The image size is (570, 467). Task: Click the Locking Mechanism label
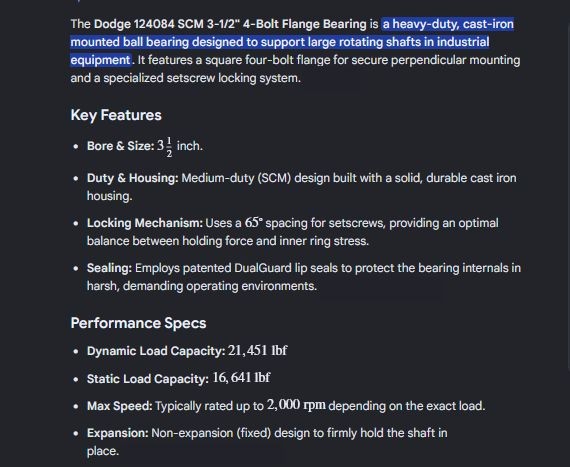tap(145, 223)
